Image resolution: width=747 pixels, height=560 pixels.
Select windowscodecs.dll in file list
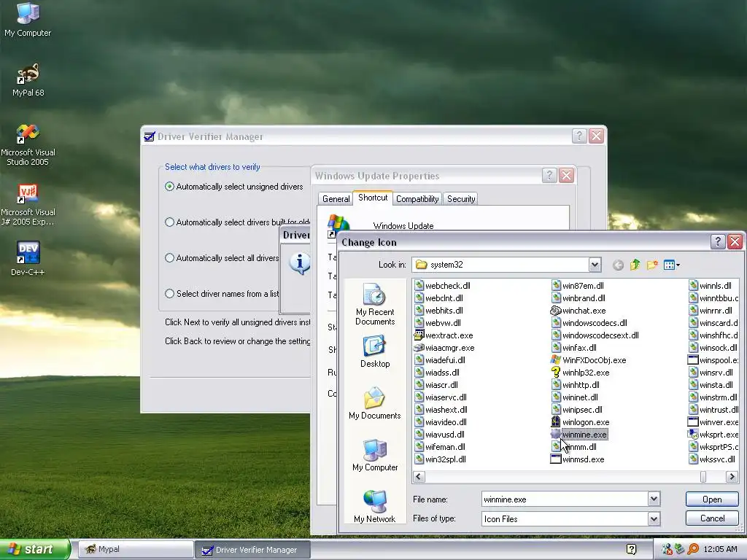pyautogui.click(x=589, y=323)
